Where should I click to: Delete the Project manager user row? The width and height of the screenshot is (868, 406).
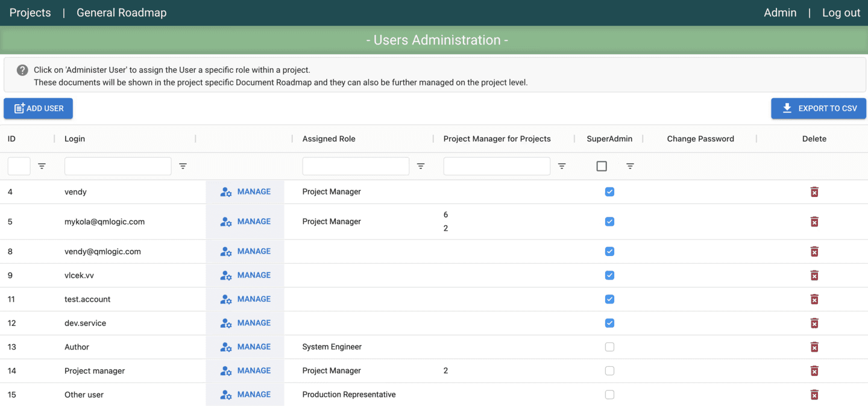(814, 370)
